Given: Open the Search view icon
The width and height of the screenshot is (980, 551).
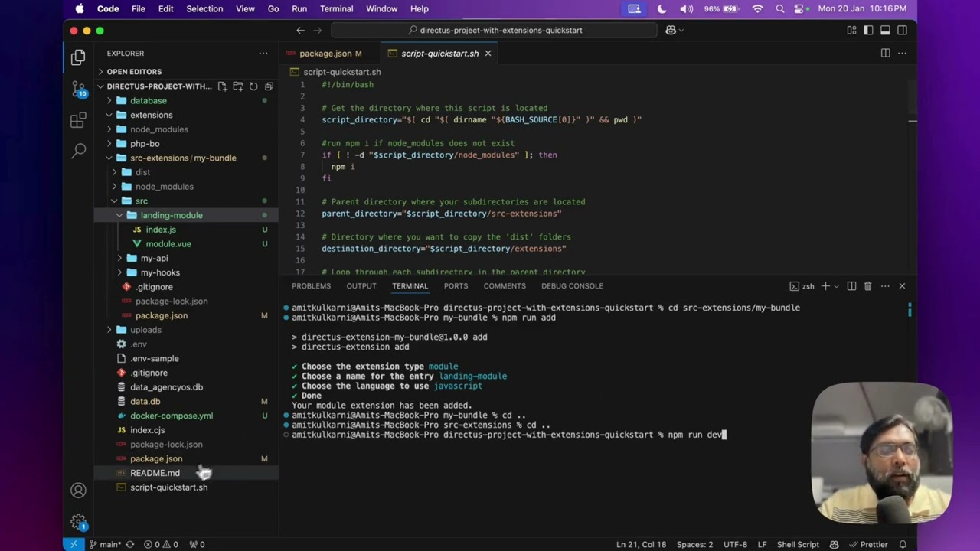Looking at the screenshot, I should (78, 151).
